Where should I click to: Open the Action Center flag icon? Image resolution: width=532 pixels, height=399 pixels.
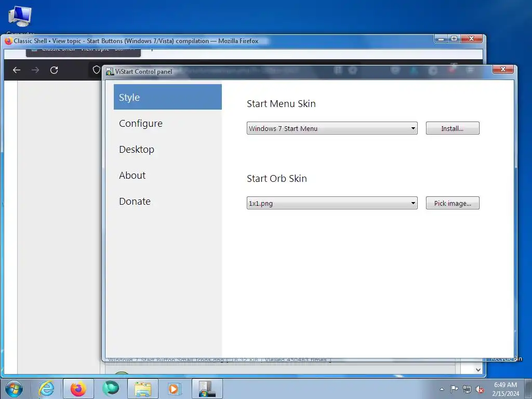coord(454,389)
